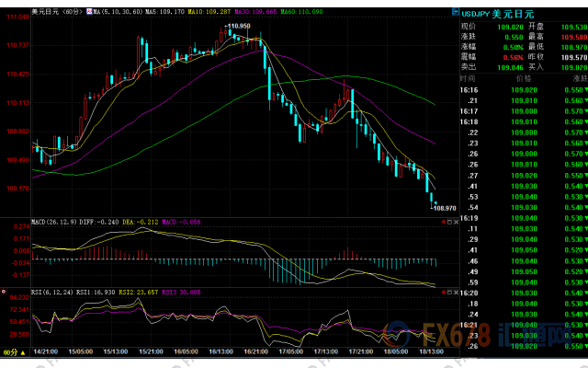The height and width of the screenshot is (368, 588).
Task: Click the 108.970 low price marker
Action: [444, 208]
